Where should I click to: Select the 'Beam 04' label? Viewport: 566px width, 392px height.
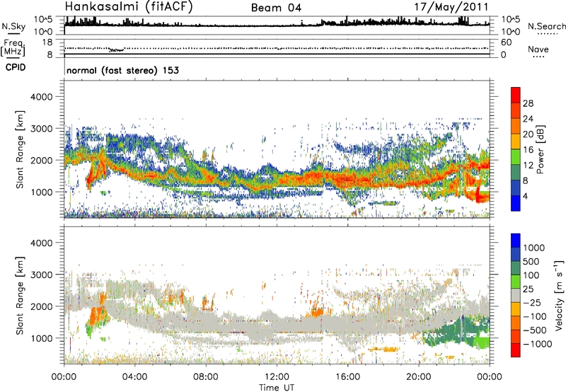276,8
